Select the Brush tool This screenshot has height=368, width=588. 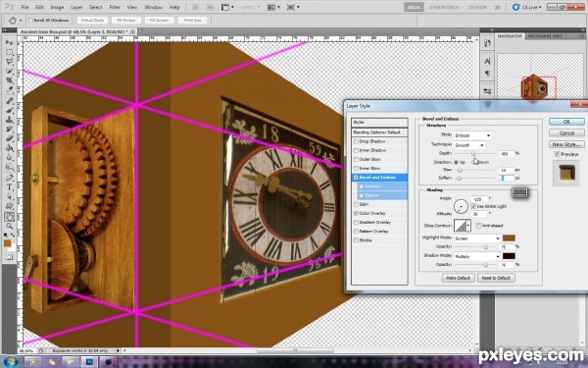pyautogui.click(x=9, y=110)
